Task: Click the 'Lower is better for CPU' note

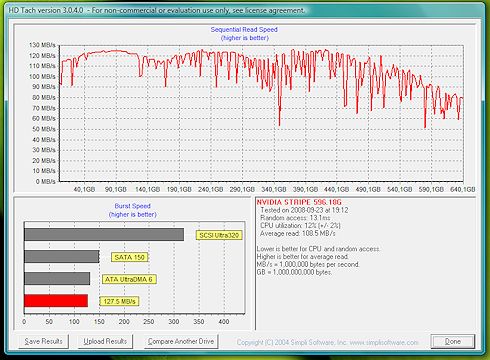Action: click(x=318, y=249)
